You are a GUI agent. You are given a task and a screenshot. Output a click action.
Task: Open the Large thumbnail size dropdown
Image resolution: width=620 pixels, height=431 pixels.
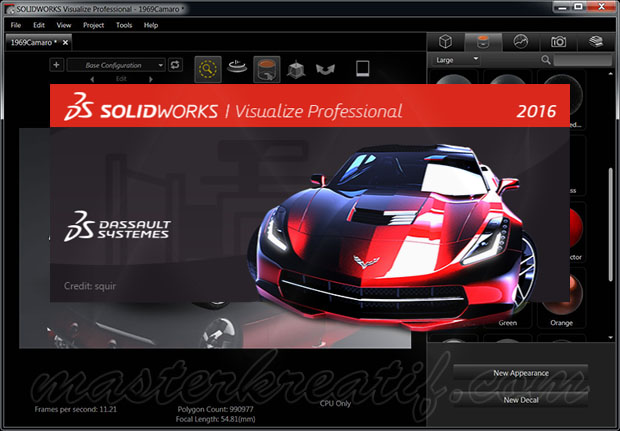(457, 60)
